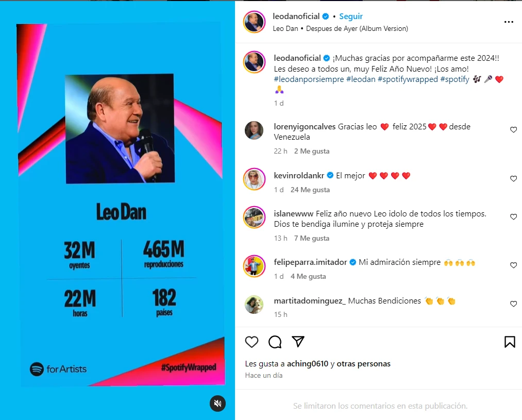
Task: Like the post with the heart icon
Action: [x=251, y=342]
